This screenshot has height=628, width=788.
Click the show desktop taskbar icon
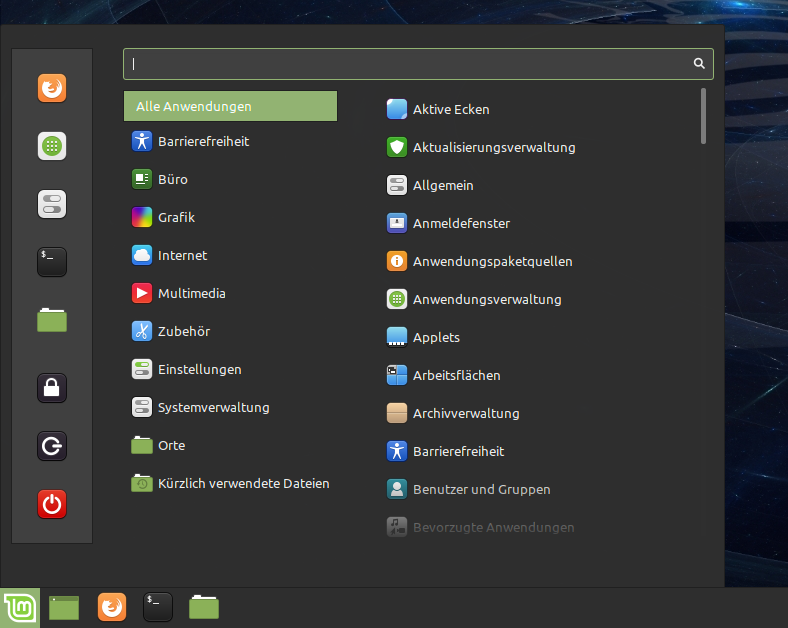pyautogui.click(x=64, y=607)
